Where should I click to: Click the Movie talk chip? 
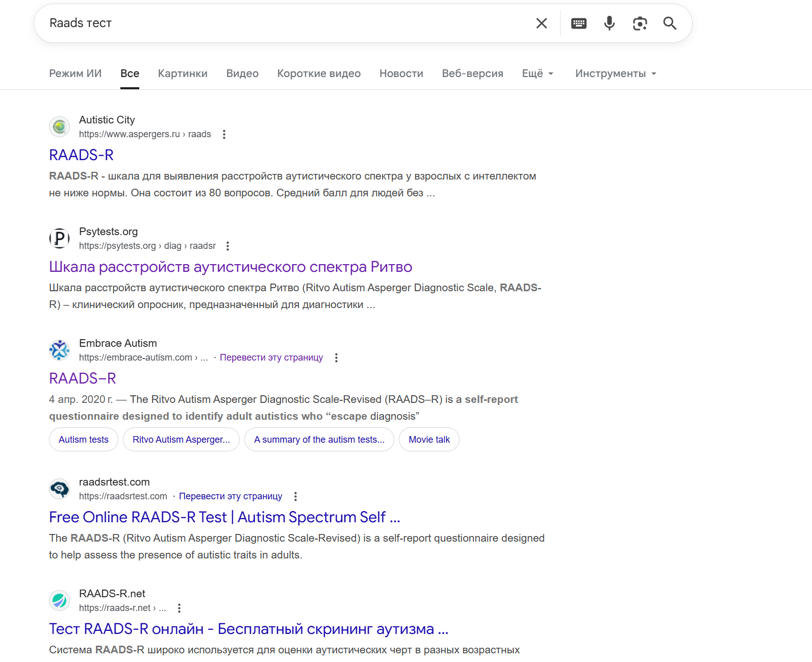tap(429, 440)
